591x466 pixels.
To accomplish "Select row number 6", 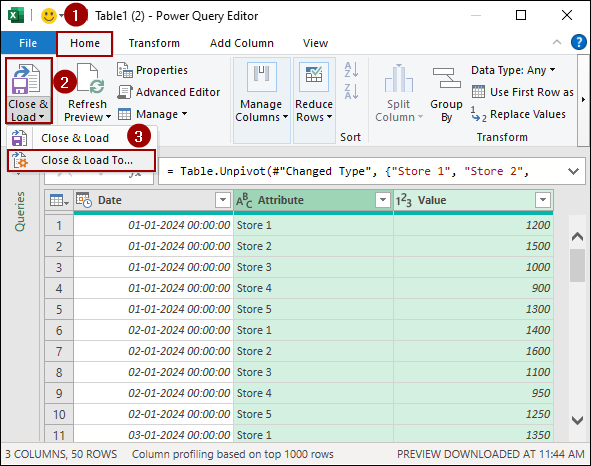I will (x=59, y=331).
